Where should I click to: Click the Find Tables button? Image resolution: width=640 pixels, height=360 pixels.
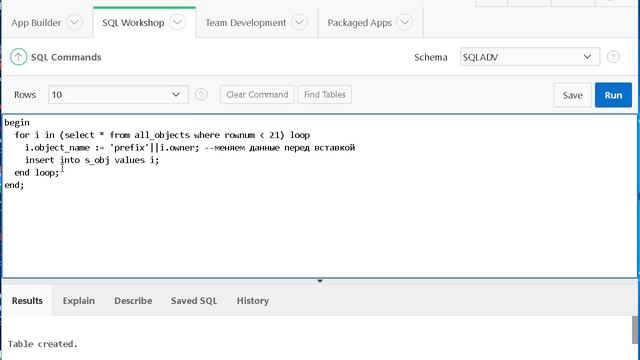pos(324,95)
